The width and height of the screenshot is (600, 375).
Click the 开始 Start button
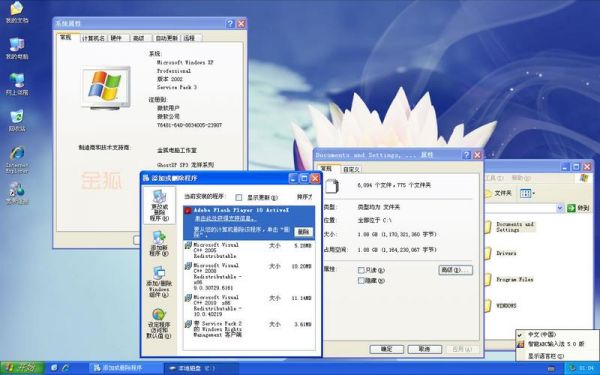(22, 368)
